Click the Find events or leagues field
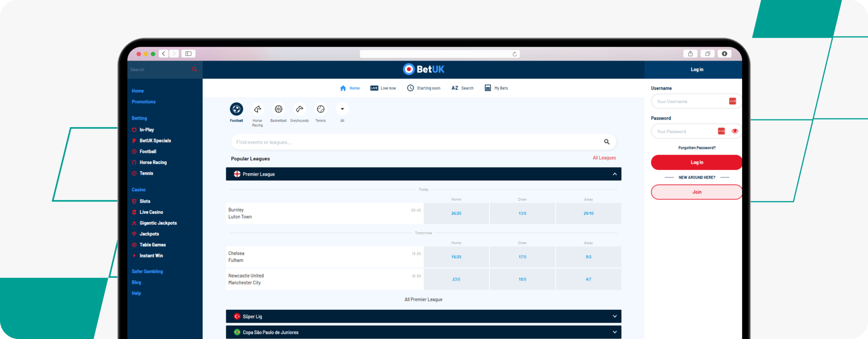 424,142
